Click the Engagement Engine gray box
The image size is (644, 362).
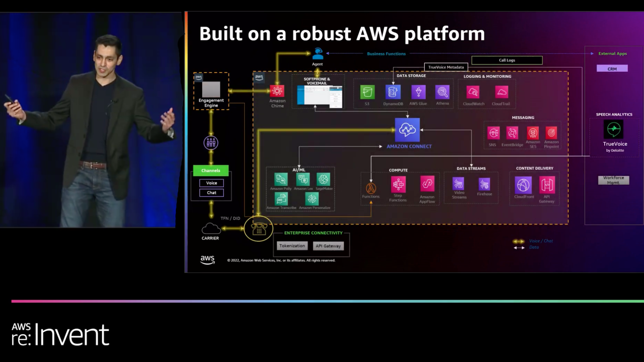[x=211, y=90]
